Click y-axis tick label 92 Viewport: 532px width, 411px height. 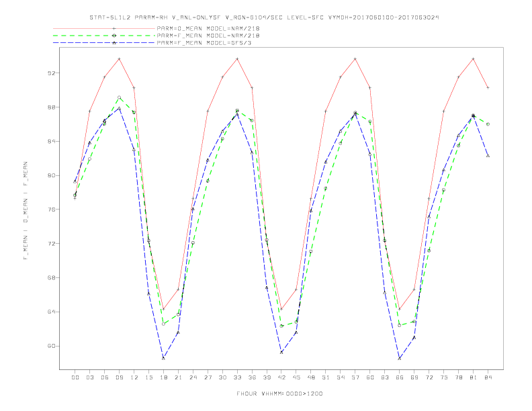[x=51, y=73]
